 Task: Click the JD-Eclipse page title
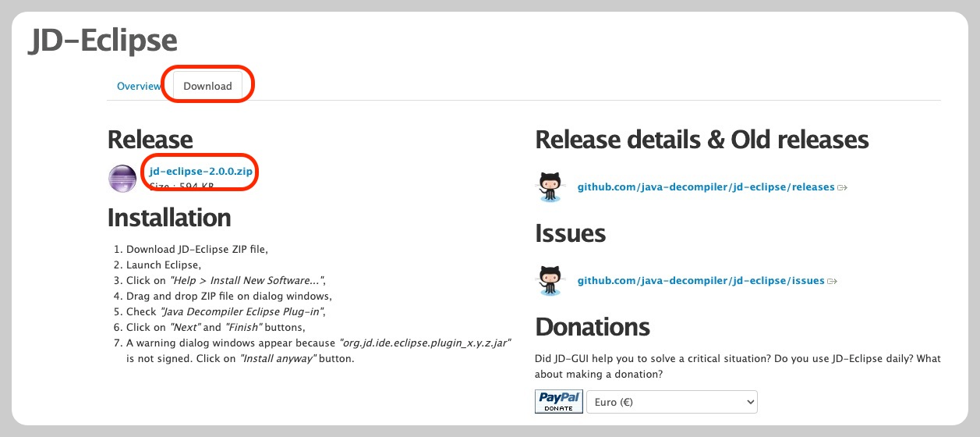pos(103,40)
